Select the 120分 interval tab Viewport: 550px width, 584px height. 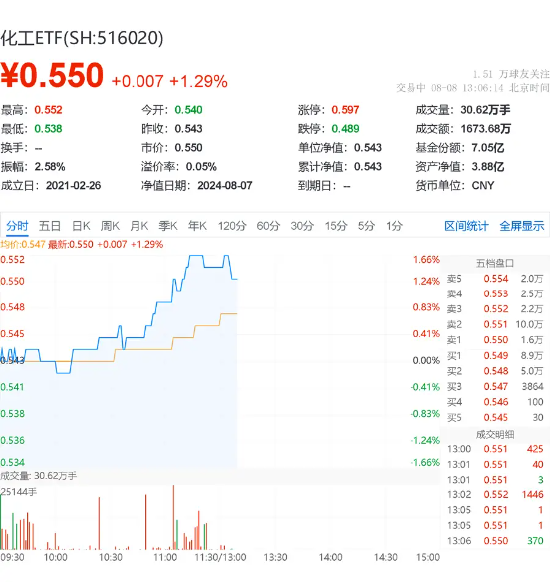pyautogui.click(x=232, y=226)
